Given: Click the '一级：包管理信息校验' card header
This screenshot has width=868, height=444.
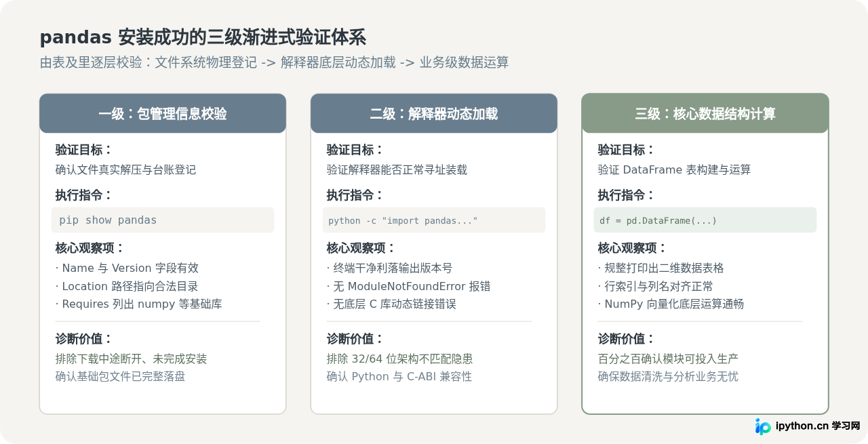Looking at the screenshot, I should (x=163, y=113).
